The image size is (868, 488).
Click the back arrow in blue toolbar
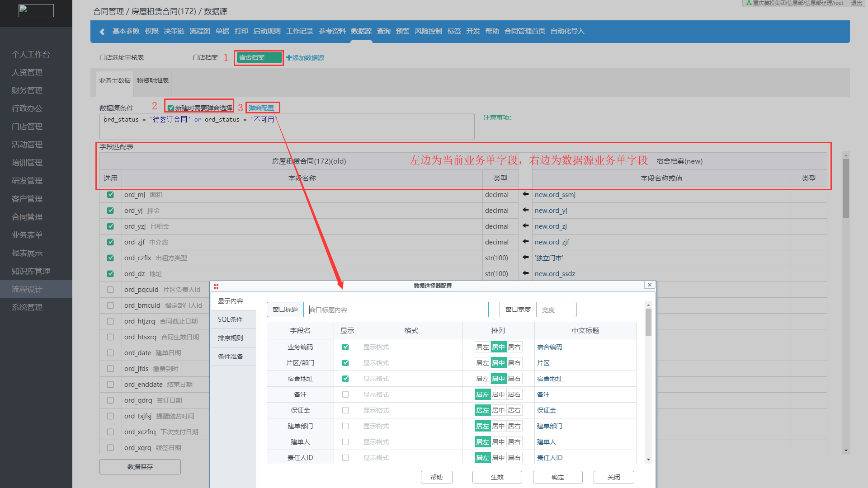click(102, 32)
